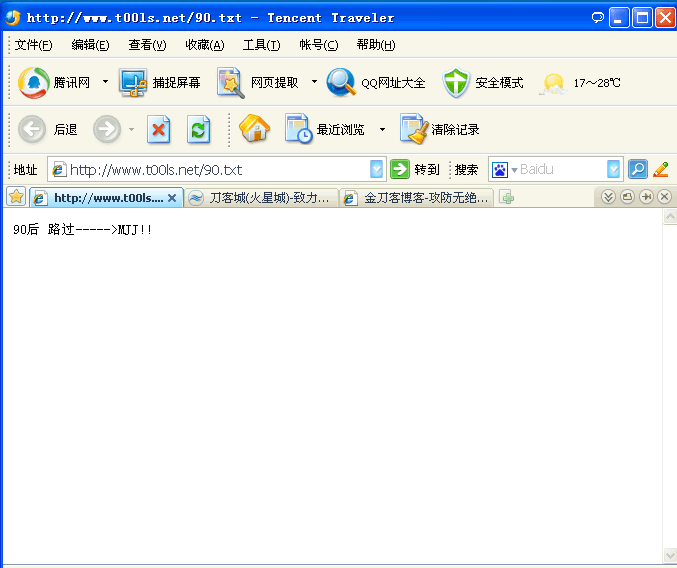Screen dimensions: 677x568
Task: Open Baidu search engine selector paw icon
Action: [500, 170]
